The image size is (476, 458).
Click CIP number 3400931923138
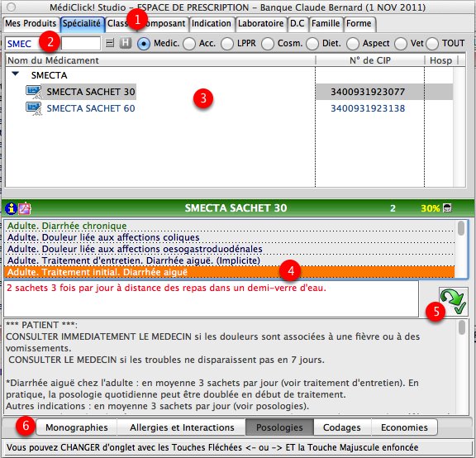tap(368, 108)
